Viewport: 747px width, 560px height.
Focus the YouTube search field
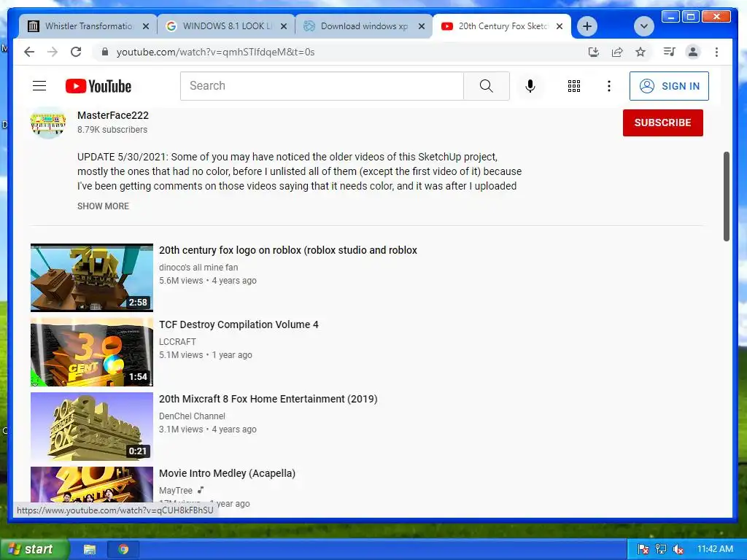(x=322, y=86)
